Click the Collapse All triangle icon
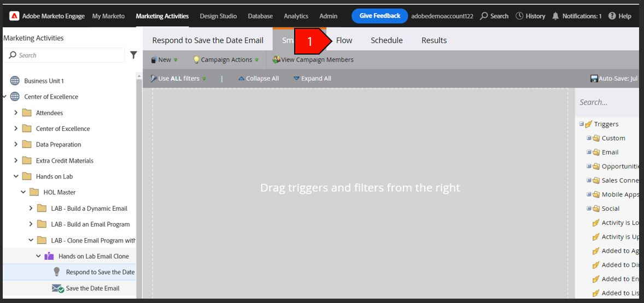This screenshot has width=644, height=303. tap(242, 78)
